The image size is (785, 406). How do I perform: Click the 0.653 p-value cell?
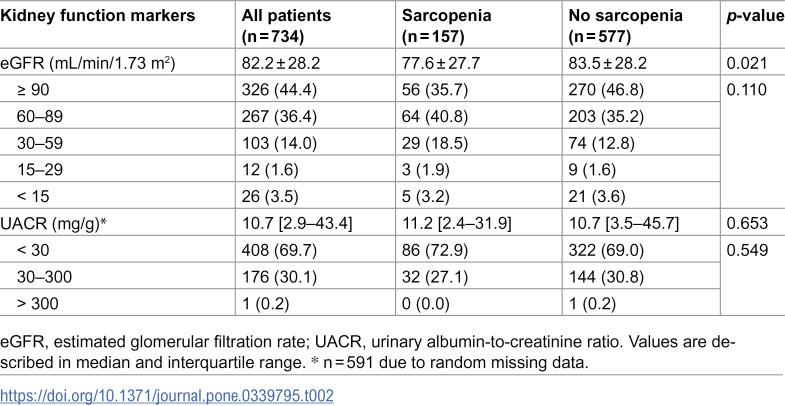(746, 223)
